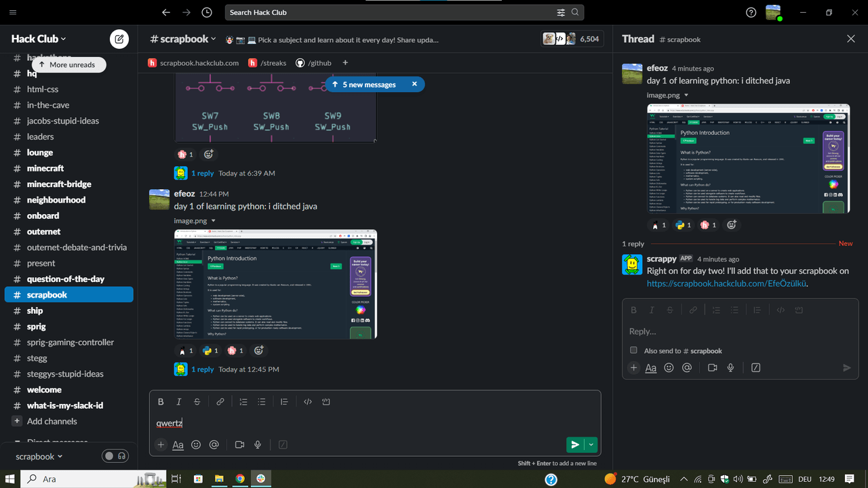Open the /github bookmark
868x488 pixels.
pos(313,63)
